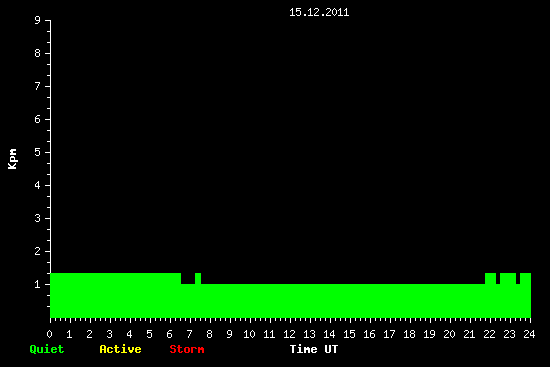Click the Kpm vertical axis label

pyautogui.click(x=12, y=159)
